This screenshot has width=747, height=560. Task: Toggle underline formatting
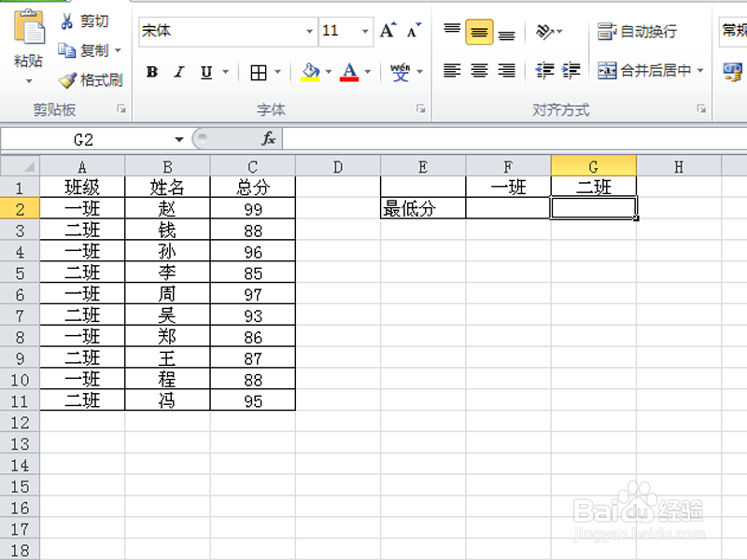point(206,72)
